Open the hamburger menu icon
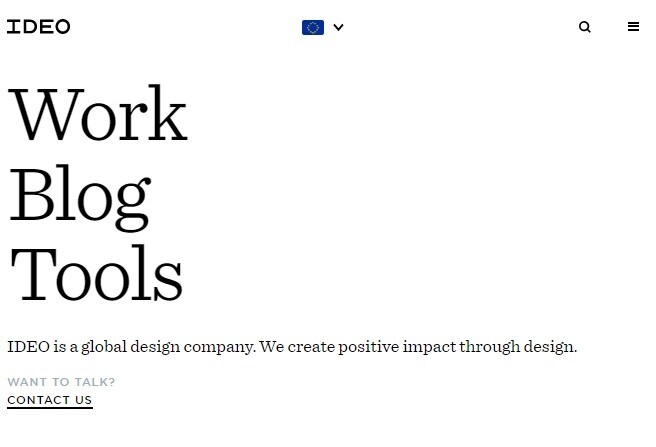656x447 pixels. click(633, 27)
